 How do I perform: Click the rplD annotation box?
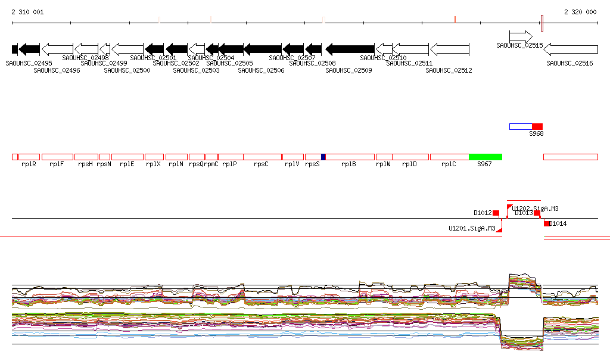tap(410, 157)
